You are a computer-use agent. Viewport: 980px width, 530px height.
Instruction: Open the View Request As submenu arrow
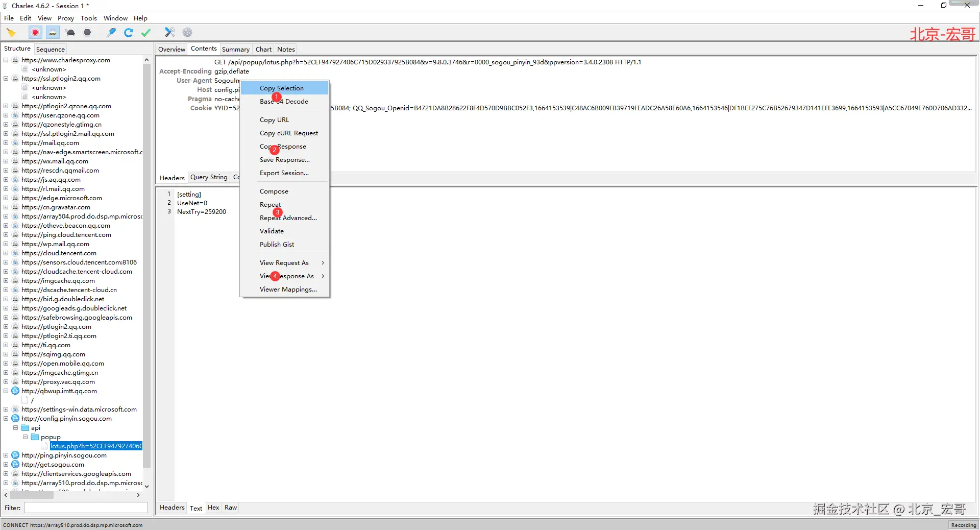click(323, 263)
